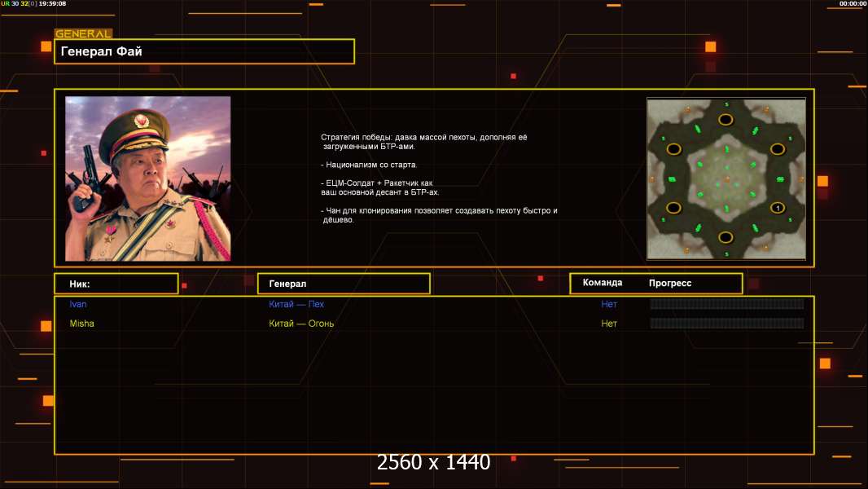The height and width of the screenshot is (489, 868).
Task: Click the 'Ник:' column header
Action: (116, 284)
